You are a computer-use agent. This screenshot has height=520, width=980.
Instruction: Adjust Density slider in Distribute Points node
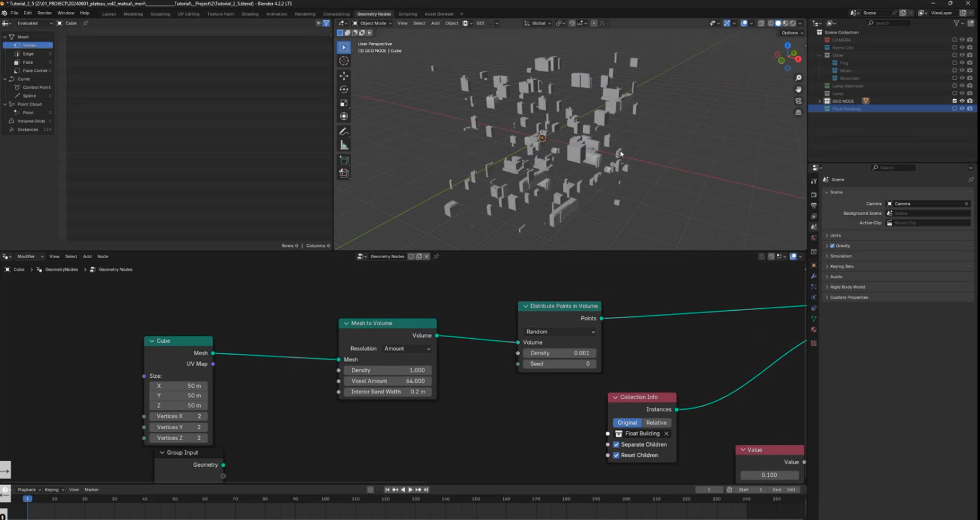[x=559, y=353]
